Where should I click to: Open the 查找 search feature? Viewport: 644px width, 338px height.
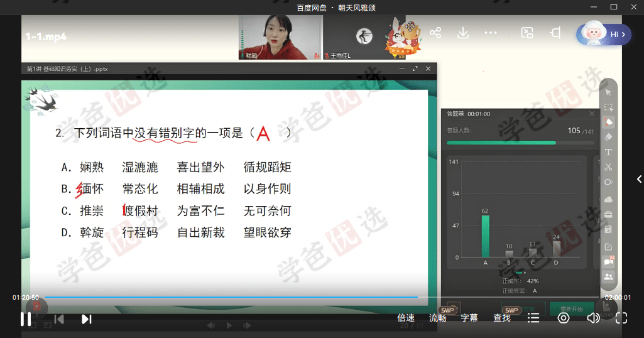[x=501, y=318]
